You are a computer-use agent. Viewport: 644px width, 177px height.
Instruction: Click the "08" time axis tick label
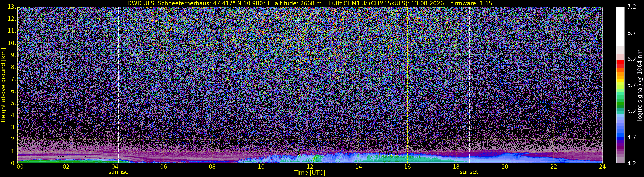coord(212,167)
